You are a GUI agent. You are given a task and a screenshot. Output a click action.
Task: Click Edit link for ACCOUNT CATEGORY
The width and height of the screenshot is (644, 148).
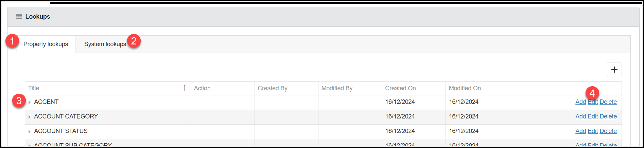[x=593, y=116]
